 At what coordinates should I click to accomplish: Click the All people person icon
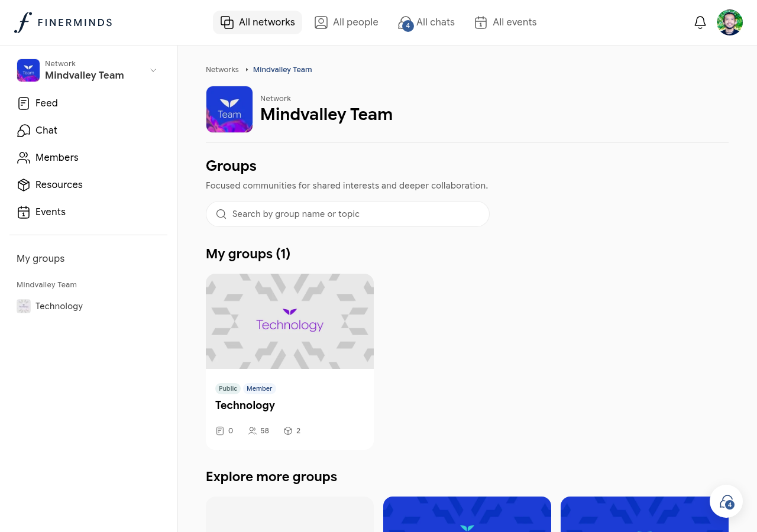pyautogui.click(x=321, y=22)
